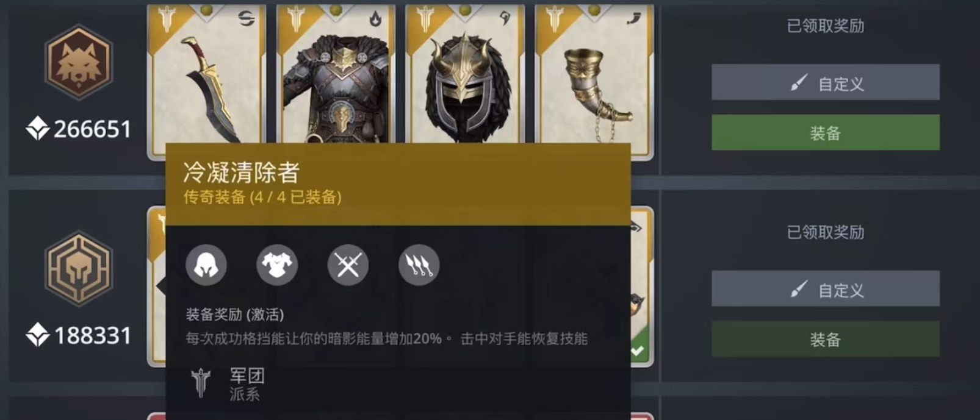
Task: Click the power score 266651
Action: pos(92,129)
